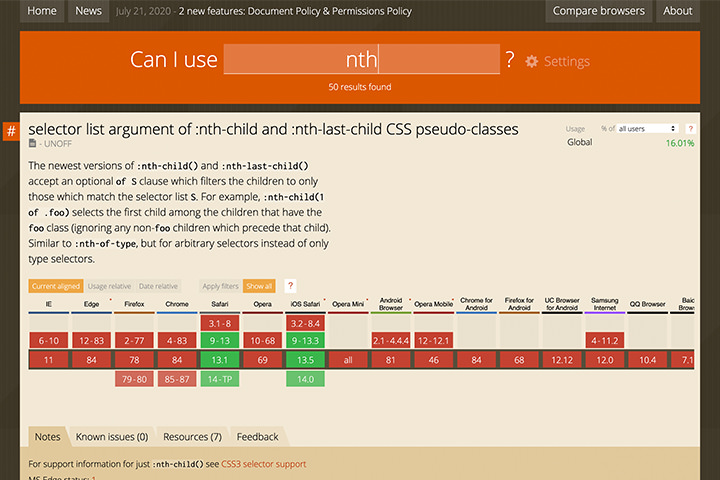Follow the CSS3 selector support link

tap(263, 464)
